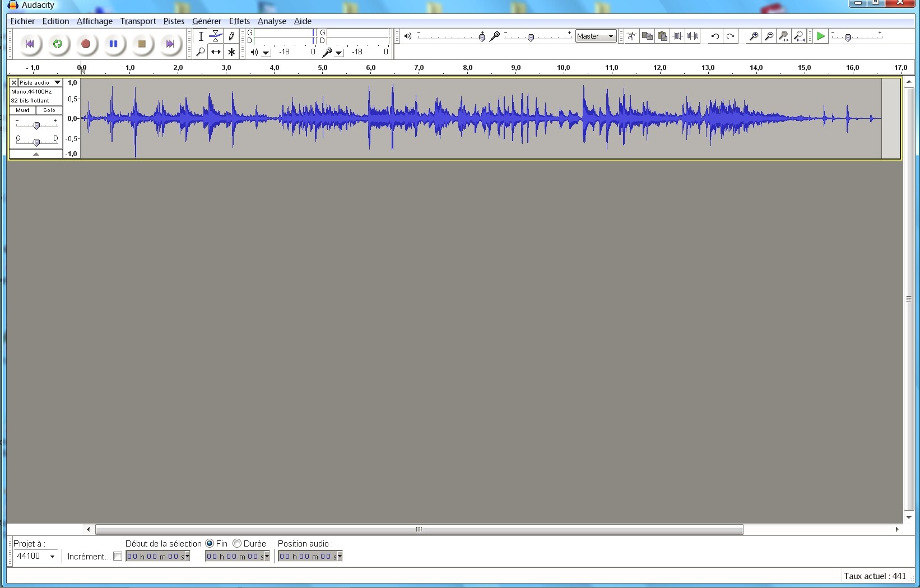Open the Edition menu
This screenshot has height=588, width=920.
55,21
